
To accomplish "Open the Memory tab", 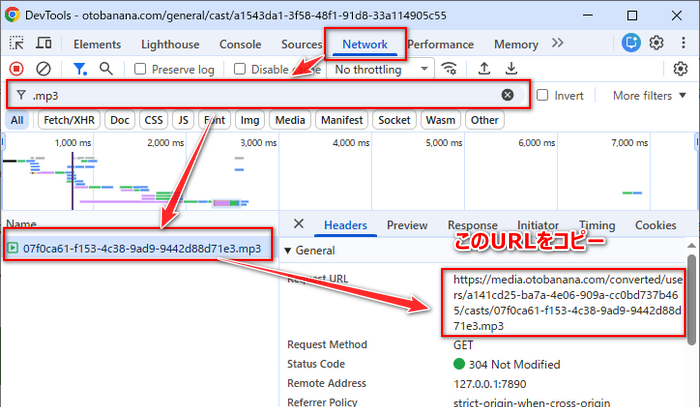I will (516, 44).
